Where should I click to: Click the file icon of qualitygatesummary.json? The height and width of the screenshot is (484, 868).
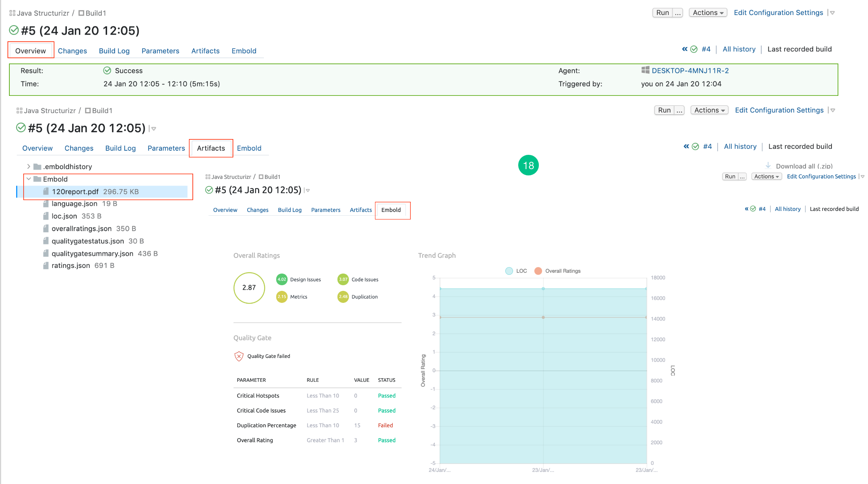46,253
